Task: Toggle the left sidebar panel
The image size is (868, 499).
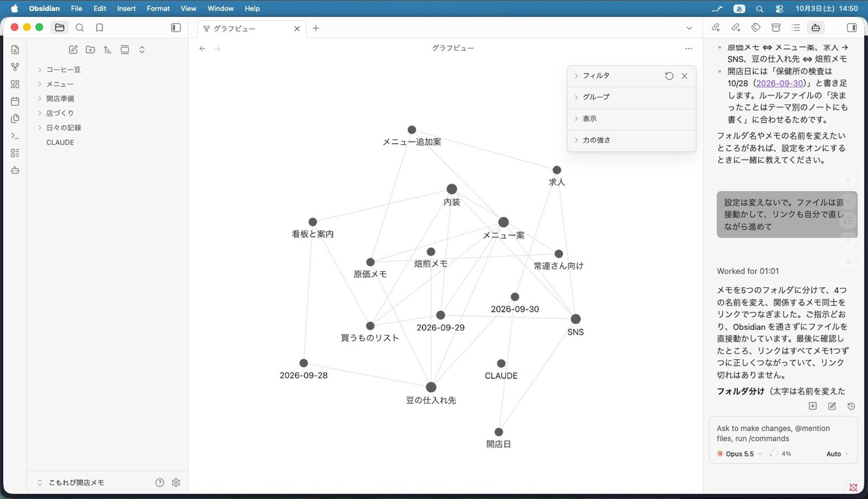Action: [176, 28]
